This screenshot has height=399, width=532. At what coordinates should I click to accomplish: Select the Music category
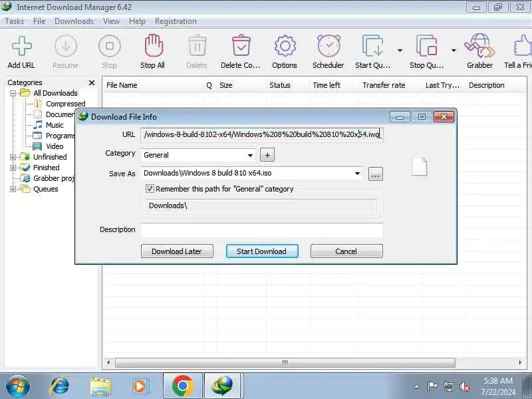click(x=55, y=125)
